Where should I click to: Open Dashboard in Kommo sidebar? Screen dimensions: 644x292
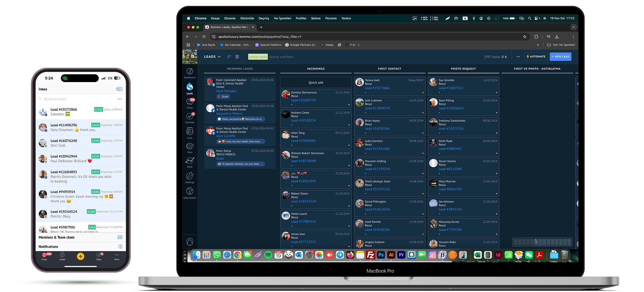(x=190, y=73)
